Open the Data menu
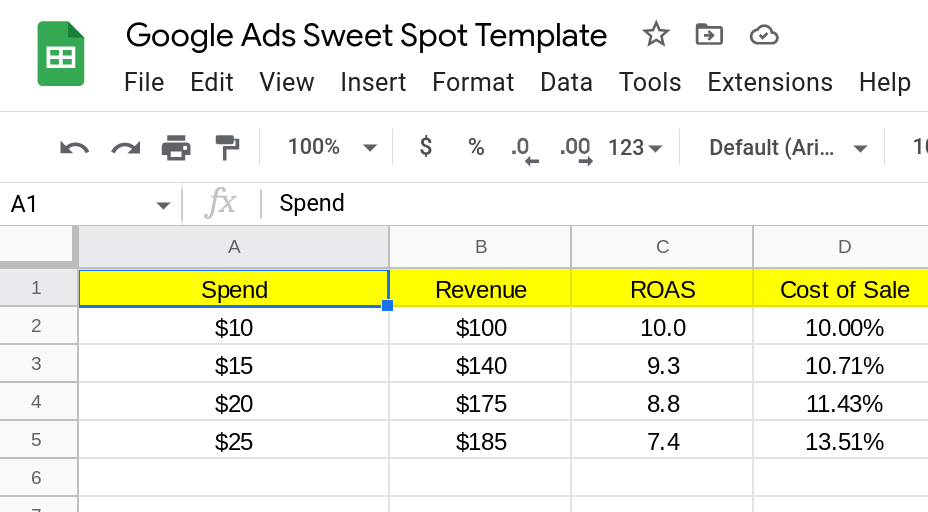The width and height of the screenshot is (928, 512). [x=566, y=82]
